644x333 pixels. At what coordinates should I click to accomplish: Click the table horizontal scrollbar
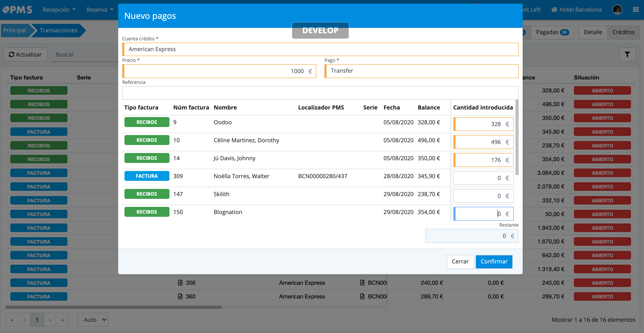[x=113, y=307]
